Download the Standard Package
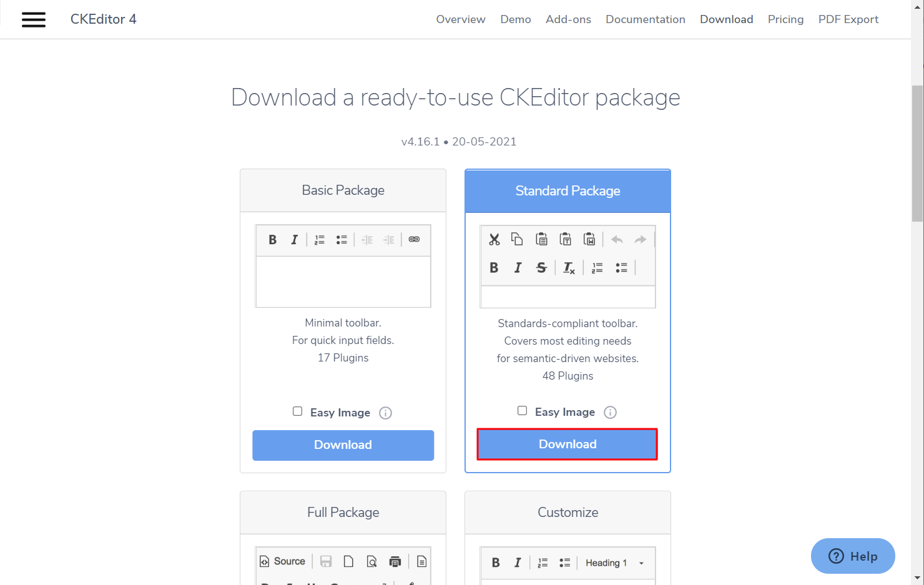Screen dimensions: 924x585 pyautogui.click(x=567, y=445)
